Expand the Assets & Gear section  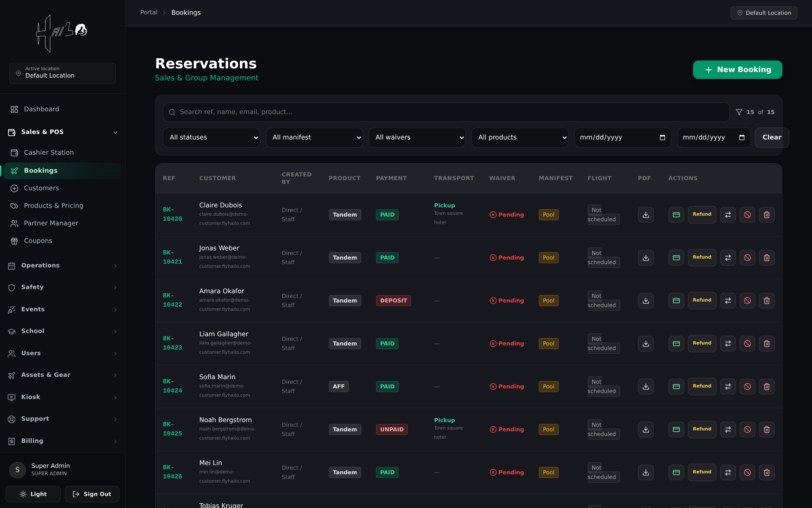coord(63,375)
